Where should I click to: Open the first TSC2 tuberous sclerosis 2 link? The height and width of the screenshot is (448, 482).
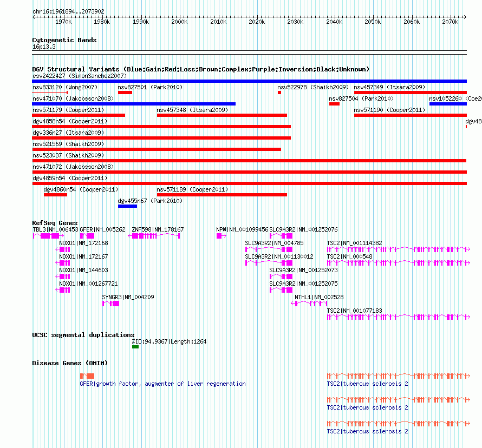[367, 384]
